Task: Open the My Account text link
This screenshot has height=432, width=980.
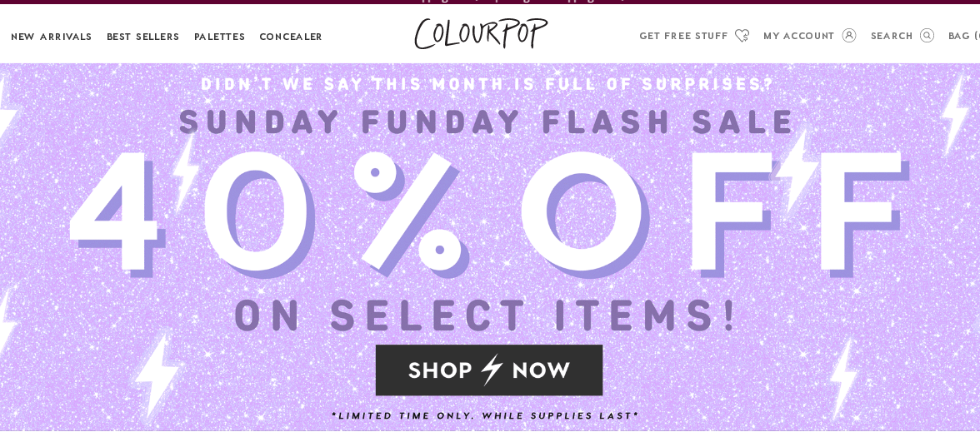Action: click(798, 36)
